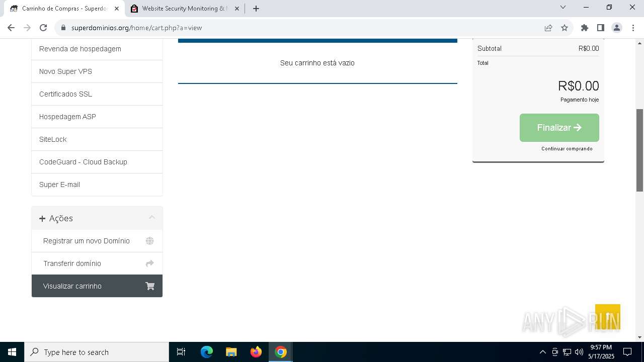Open Hospedagem ASP category
Screen dimensions: 644x362
point(97,117)
